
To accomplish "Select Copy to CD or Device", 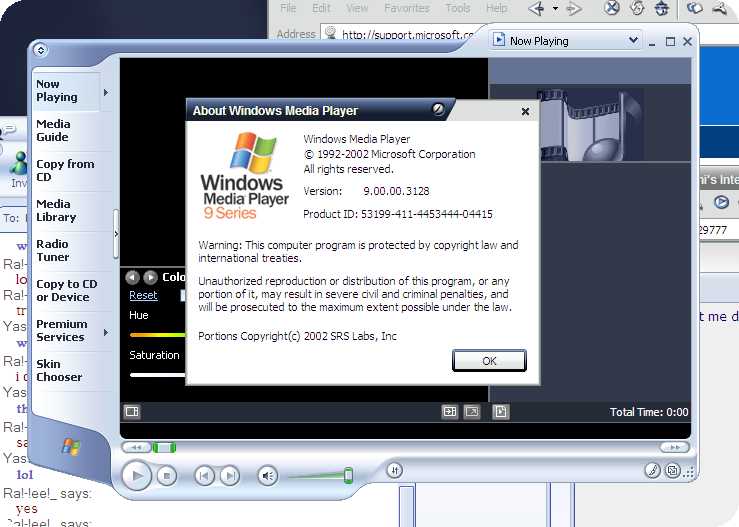I will pyautogui.click(x=66, y=290).
